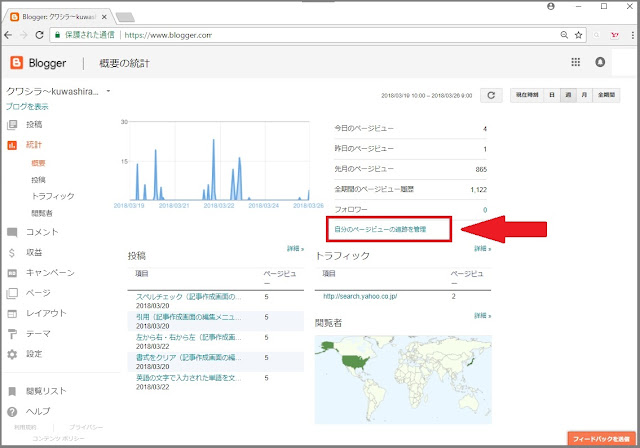Open 詳細 link for 投稿 table

click(295, 248)
